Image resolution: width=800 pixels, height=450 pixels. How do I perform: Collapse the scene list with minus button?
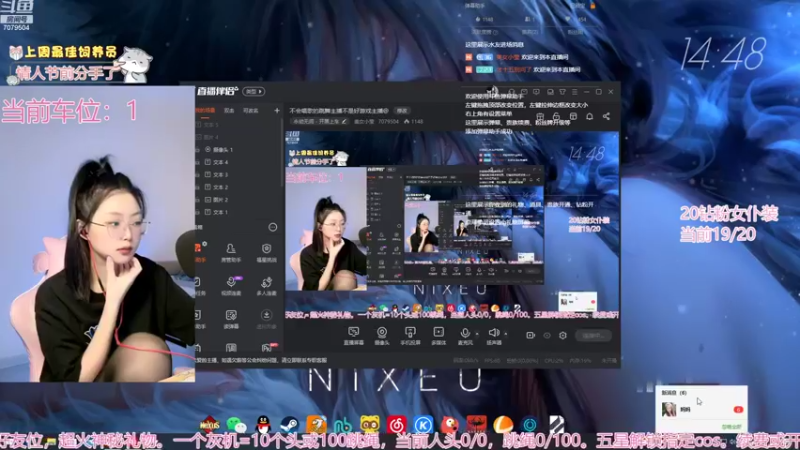(273, 227)
